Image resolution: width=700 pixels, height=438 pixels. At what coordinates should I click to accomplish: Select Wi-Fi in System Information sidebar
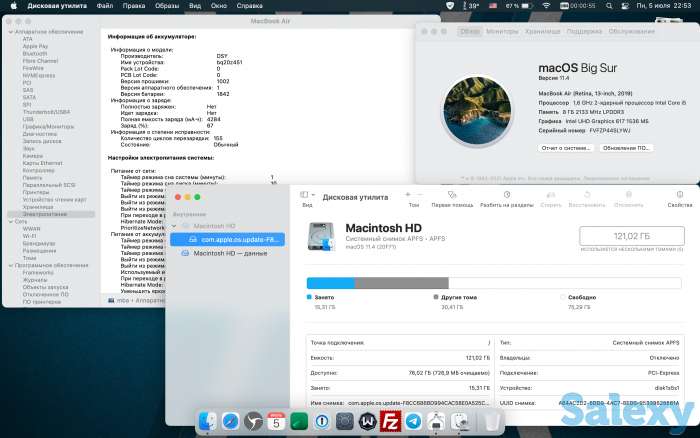[29, 236]
